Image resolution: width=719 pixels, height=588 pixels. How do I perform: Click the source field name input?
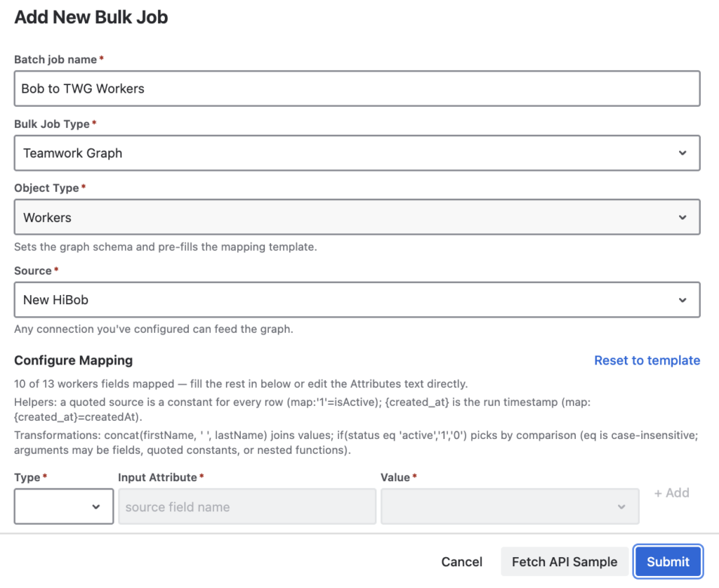pyautogui.click(x=247, y=507)
